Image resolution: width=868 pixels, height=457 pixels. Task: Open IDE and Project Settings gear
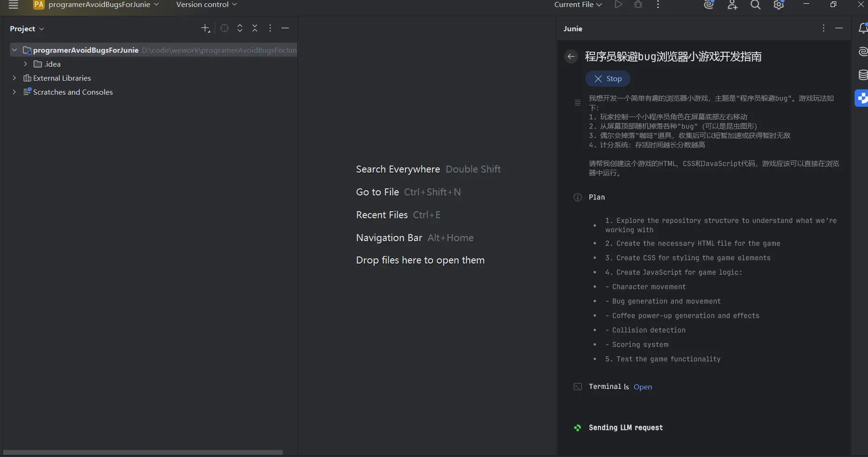[x=778, y=5]
